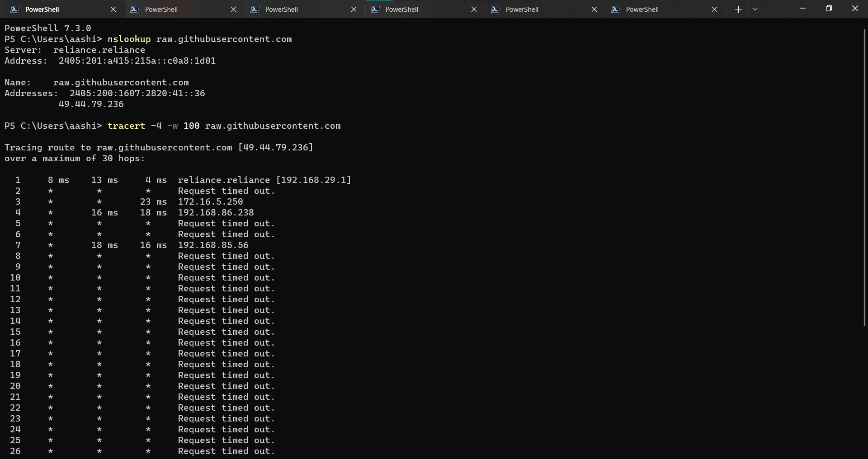Restore down the Windows Terminal window
868x459 pixels.
[x=829, y=9]
